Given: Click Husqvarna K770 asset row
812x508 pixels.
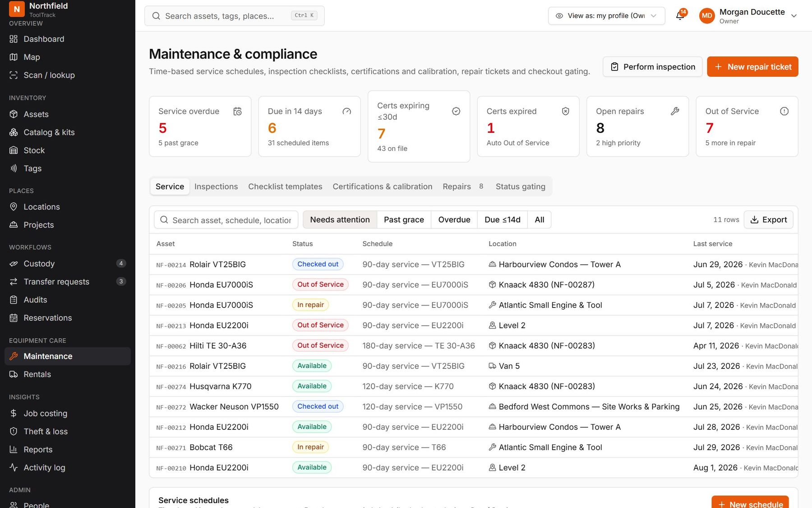Looking at the screenshot, I should point(473,387).
